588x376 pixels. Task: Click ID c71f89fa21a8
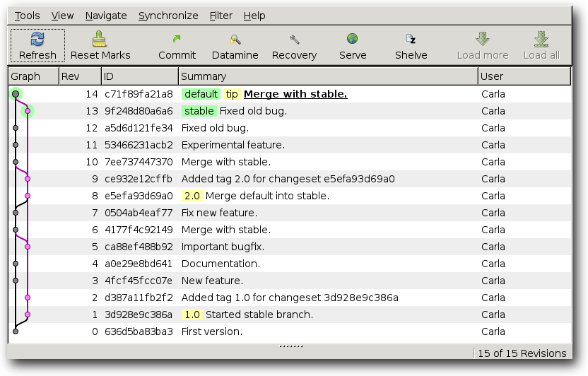point(139,94)
